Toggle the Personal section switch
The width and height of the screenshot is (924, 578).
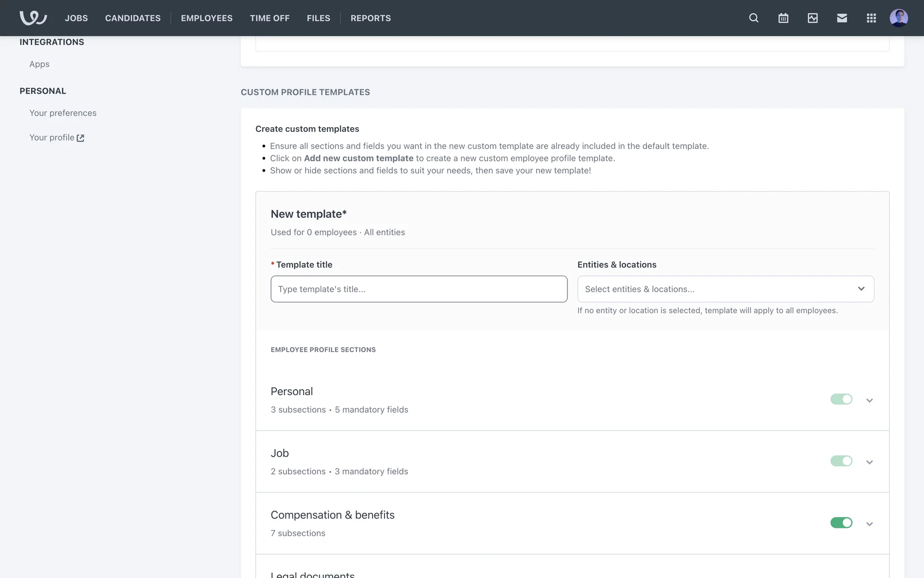(841, 399)
